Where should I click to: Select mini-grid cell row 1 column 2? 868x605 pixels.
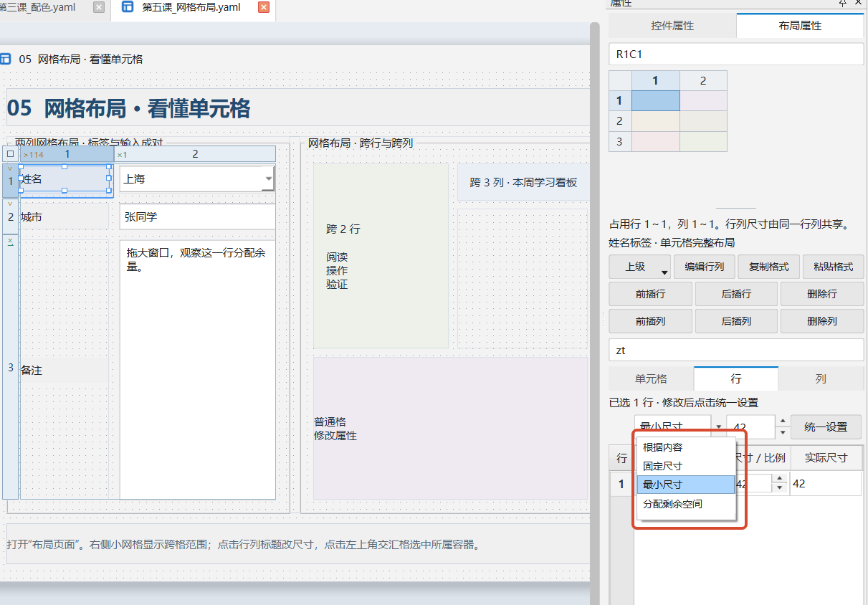click(703, 100)
